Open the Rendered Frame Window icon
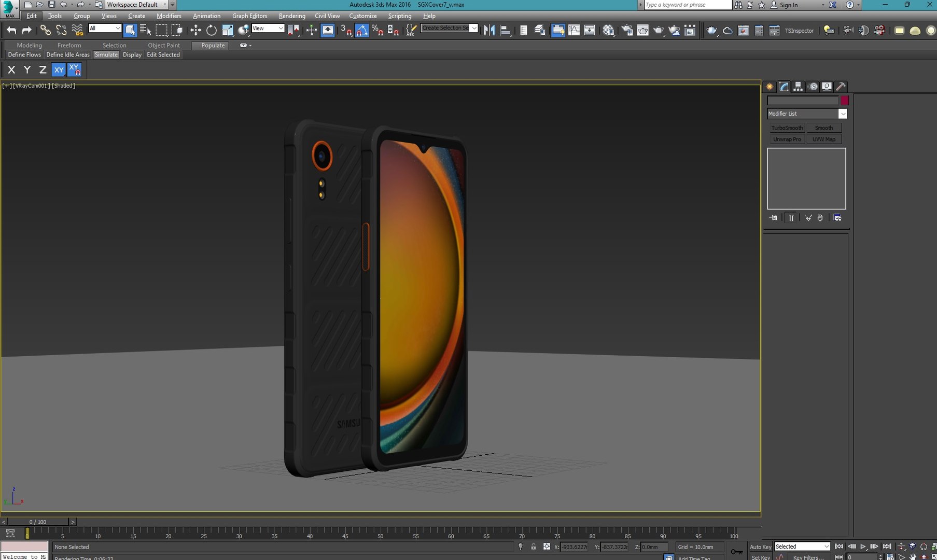The image size is (937, 560). 642,30
